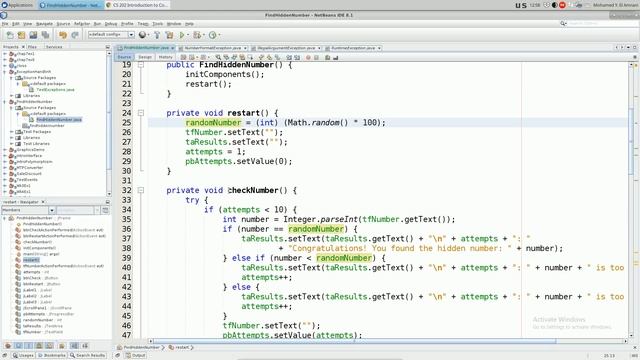Screen dimensions: 640x360
Task: Open the Debug menu
Action: click(111, 24)
